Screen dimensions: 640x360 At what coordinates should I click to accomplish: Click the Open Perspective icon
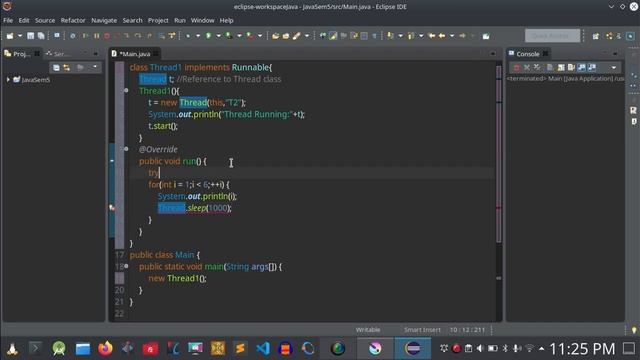[x=596, y=36]
